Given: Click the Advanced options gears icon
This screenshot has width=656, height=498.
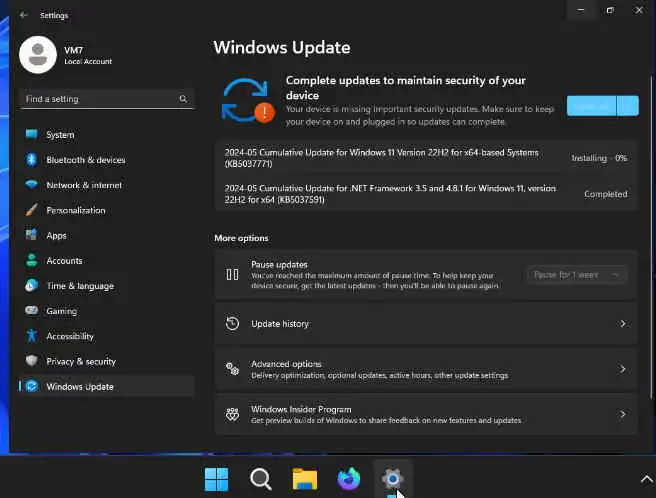Looking at the screenshot, I should pos(232,369).
